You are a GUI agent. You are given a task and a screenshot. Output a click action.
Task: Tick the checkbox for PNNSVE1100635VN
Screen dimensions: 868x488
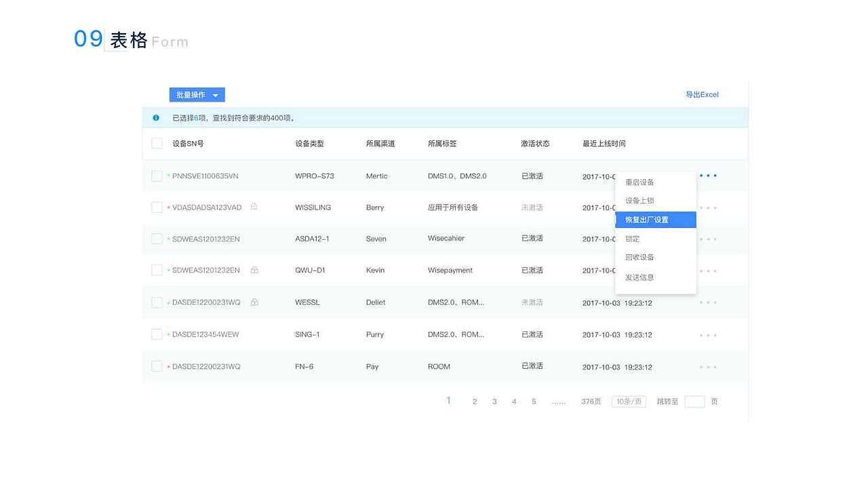pos(157,176)
